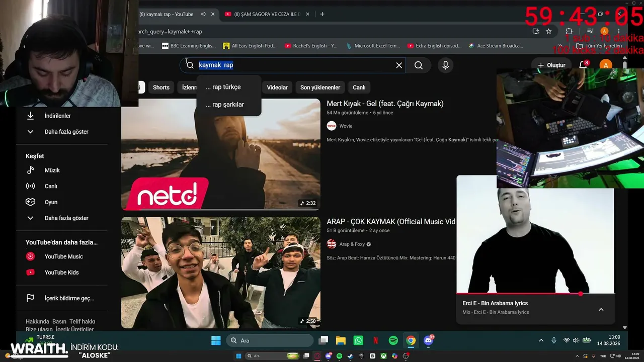644x362 pixels.
Task: Open File Explorer from the taskbar
Action: 341,340
